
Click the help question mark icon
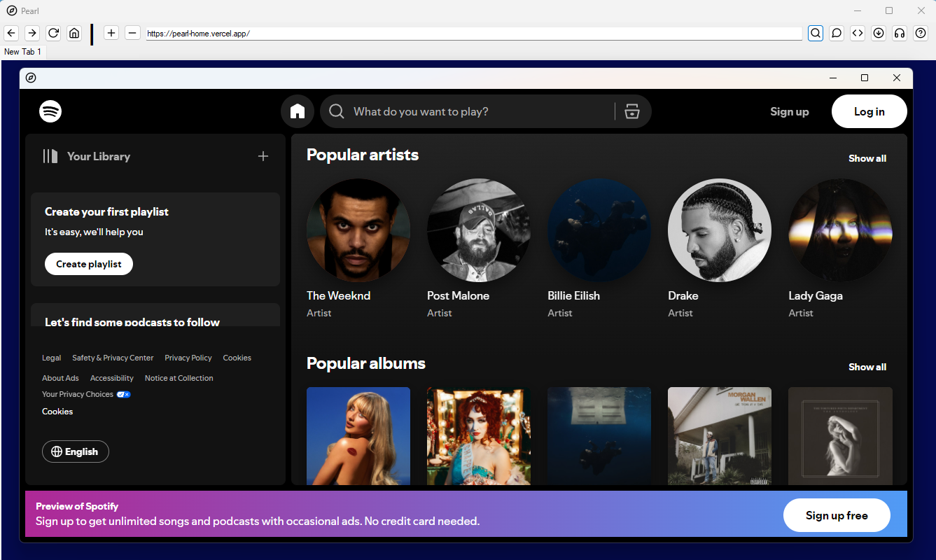pos(920,33)
